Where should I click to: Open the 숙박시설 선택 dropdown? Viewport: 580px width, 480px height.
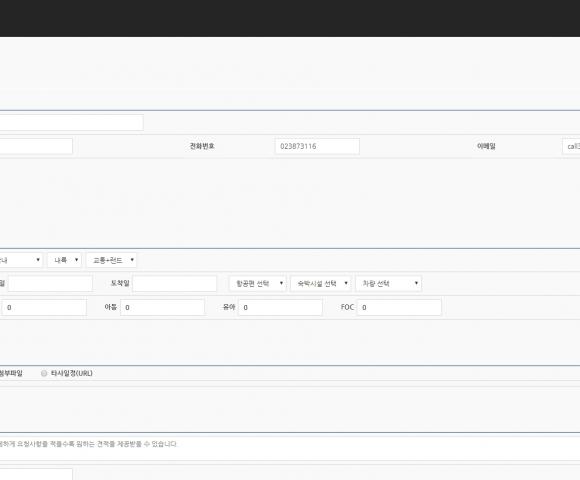tap(320, 284)
